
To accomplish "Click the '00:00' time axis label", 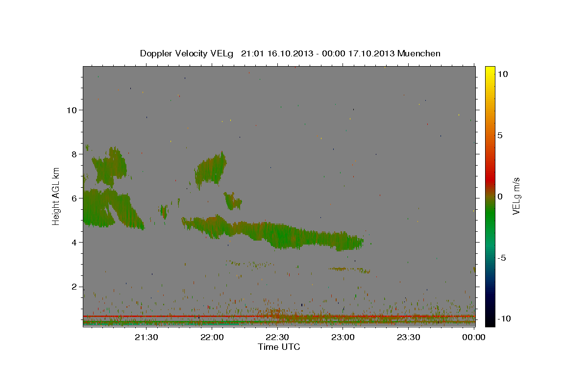I will tap(474, 337).
